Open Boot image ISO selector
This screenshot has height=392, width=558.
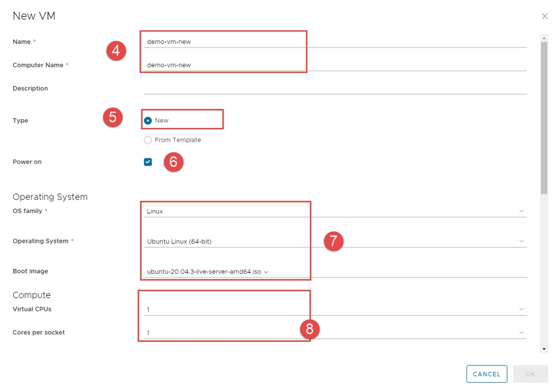tap(208, 271)
